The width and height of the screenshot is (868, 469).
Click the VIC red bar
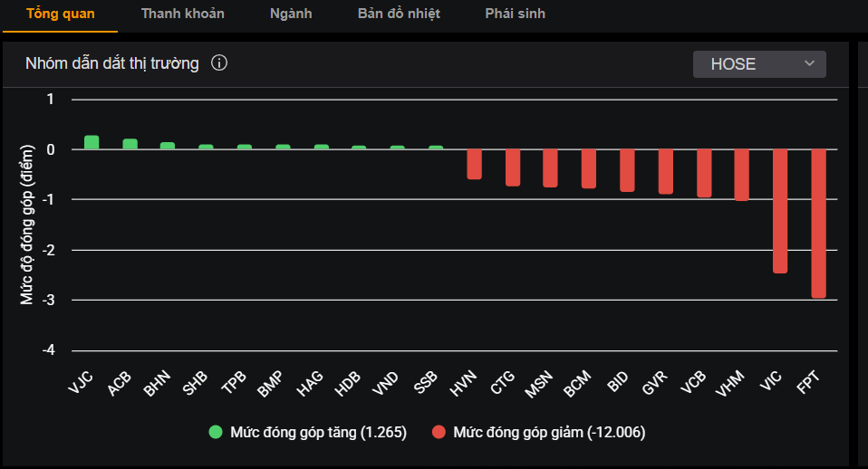(x=780, y=210)
